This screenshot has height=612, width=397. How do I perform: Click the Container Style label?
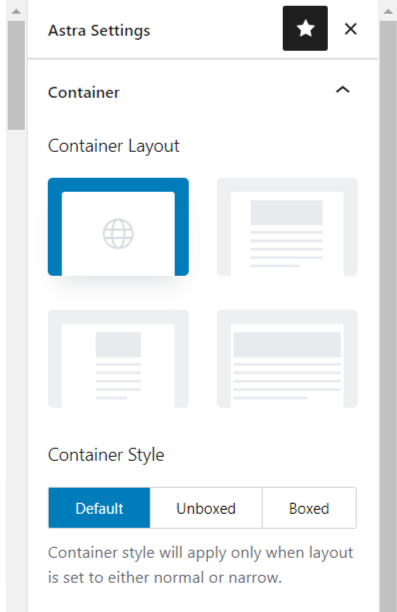tap(106, 455)
